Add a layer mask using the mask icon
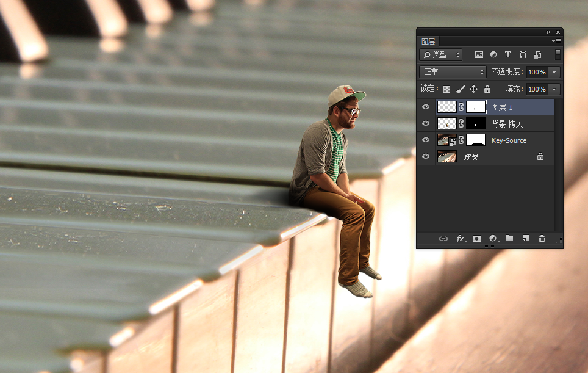The height and width of the screenshot is (373, 588). click(477, 239)
